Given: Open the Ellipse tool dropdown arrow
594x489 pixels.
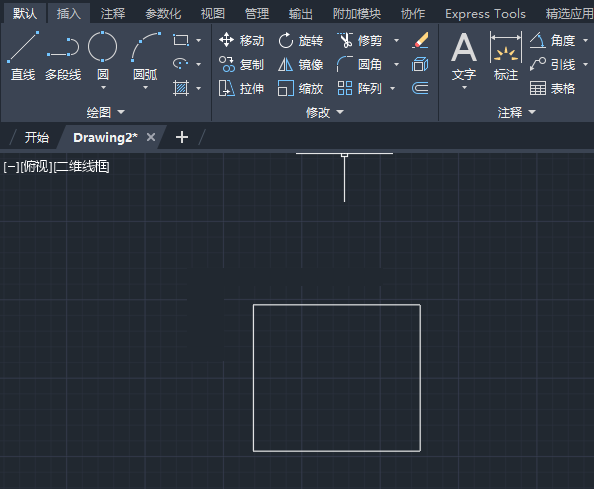Looking at the screenshot, I should 199,64.
